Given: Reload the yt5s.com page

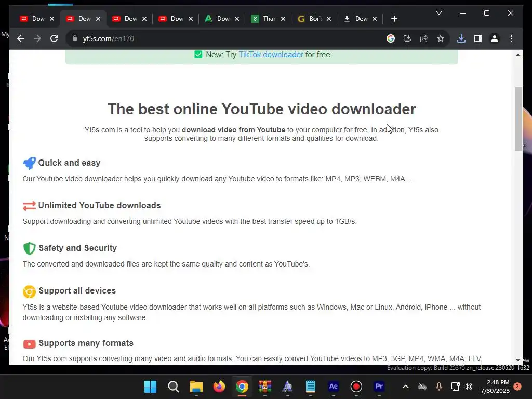Looking at the screenshot, I should 54,38.
